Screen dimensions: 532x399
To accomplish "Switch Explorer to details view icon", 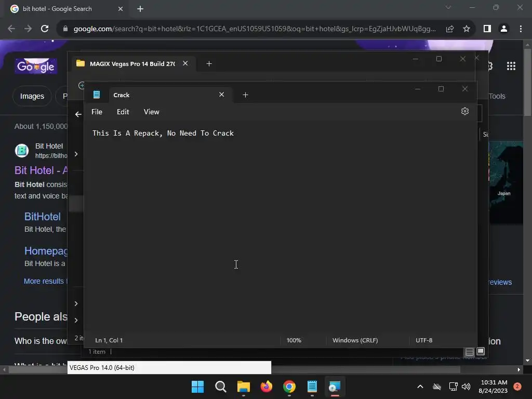I will click(469, 352).
